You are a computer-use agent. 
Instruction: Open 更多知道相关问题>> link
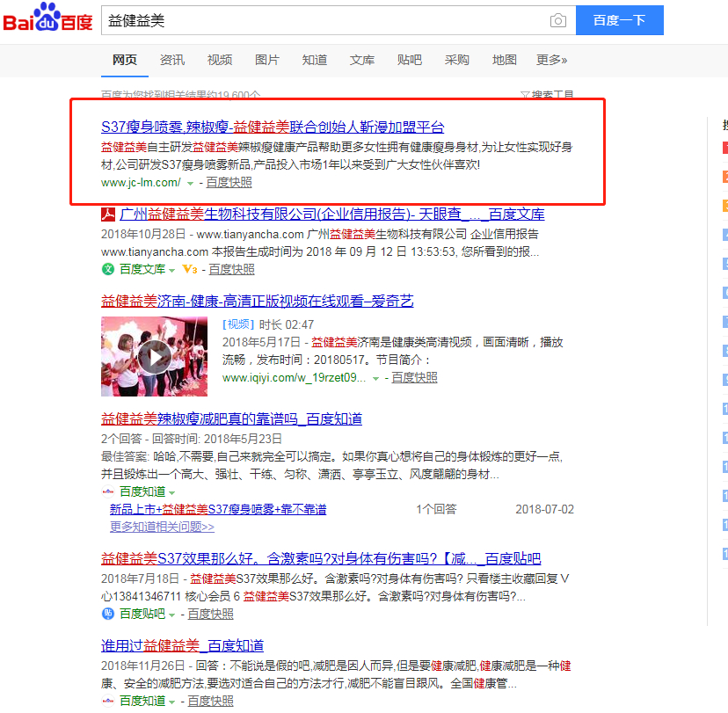pyautogui.click(x=162, y=527)
